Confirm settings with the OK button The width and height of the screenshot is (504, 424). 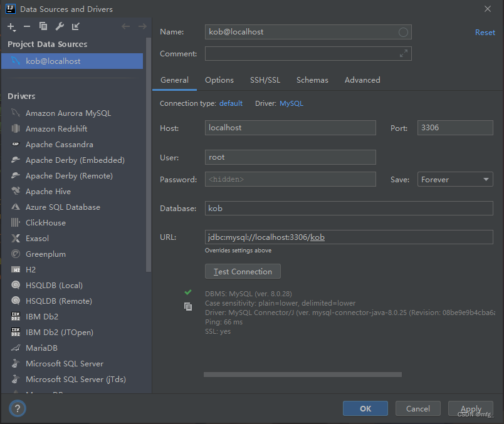365,408
